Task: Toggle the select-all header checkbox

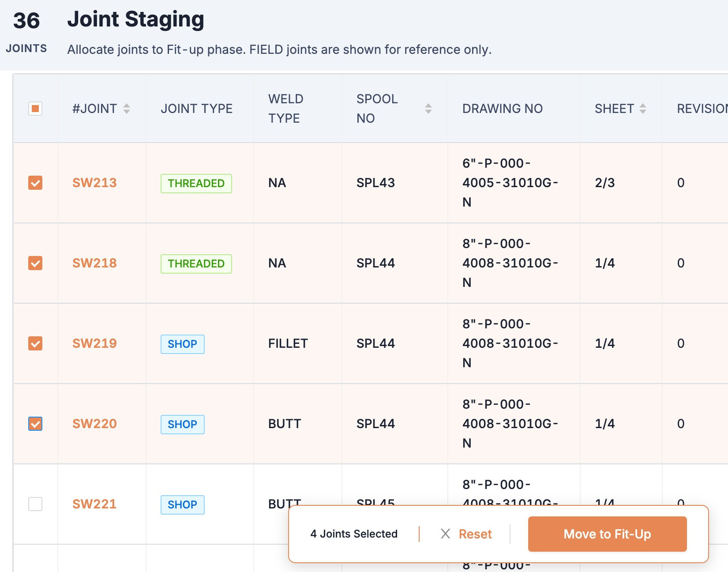Action: (x=35, y=109)
